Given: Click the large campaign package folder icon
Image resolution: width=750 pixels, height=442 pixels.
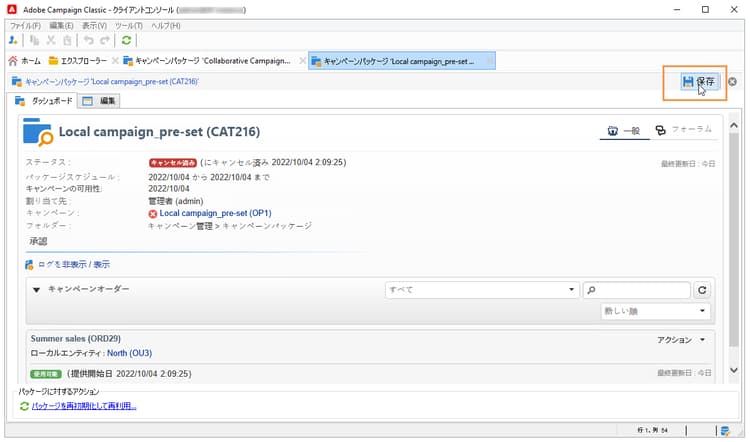Looking at the screenshot, I should pos(37,132).
